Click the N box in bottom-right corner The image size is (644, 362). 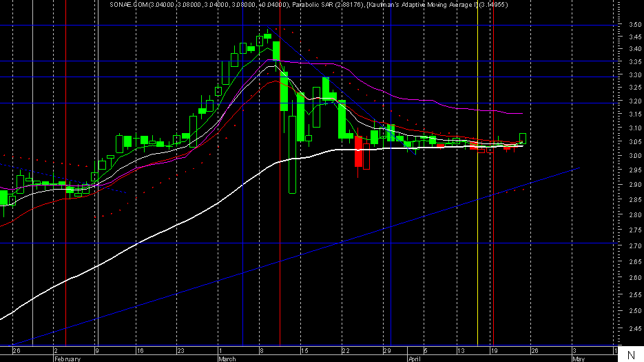tap(631, 354)
